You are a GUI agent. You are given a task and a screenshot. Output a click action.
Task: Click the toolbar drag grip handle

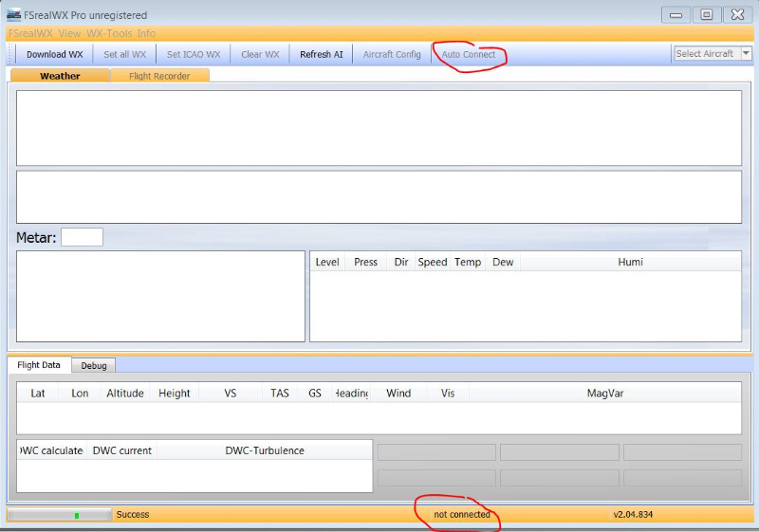[10, 54]
